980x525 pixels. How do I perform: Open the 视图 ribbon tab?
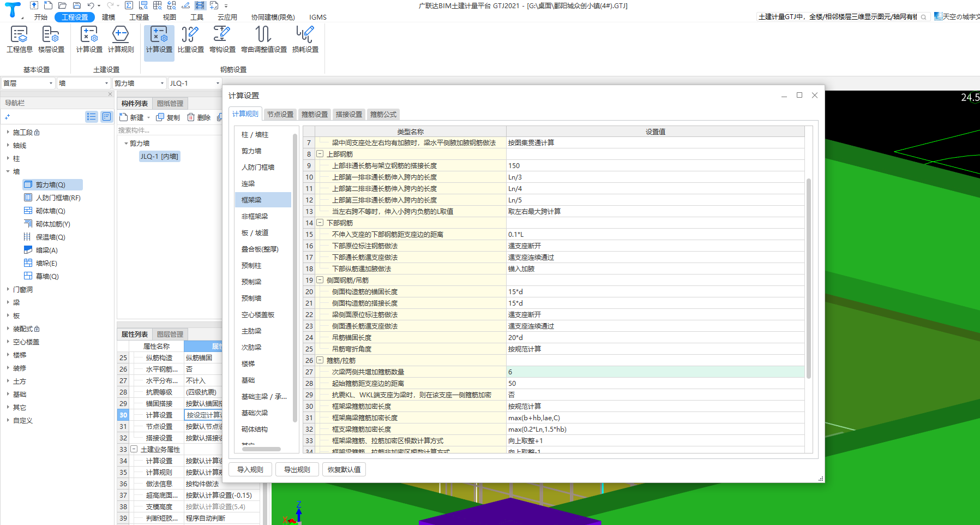click(170, 17)
